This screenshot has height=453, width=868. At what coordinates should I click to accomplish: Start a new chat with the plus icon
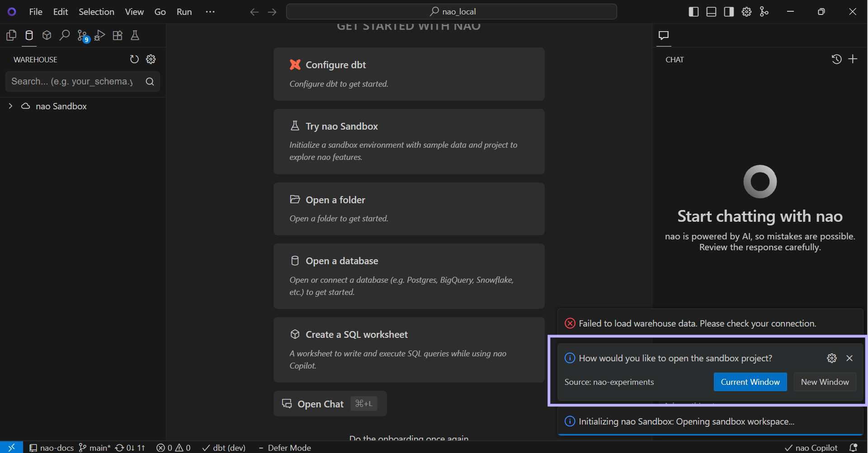pos(853,59)
